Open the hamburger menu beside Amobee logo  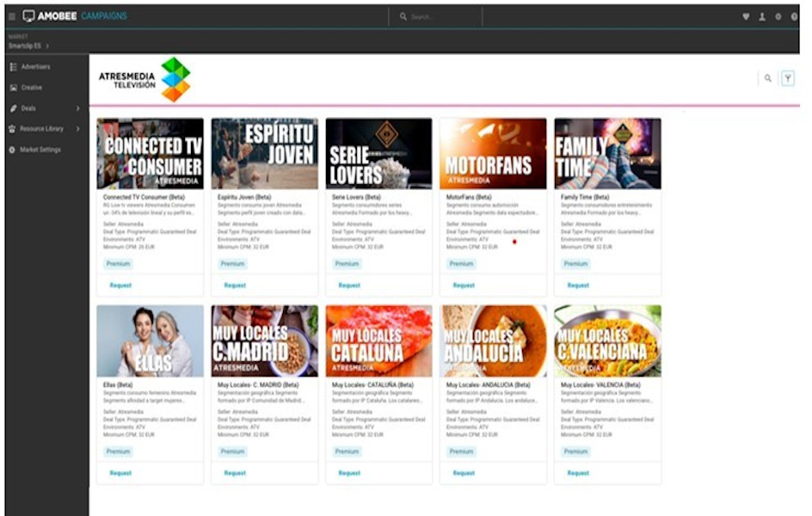coord(12,16)
